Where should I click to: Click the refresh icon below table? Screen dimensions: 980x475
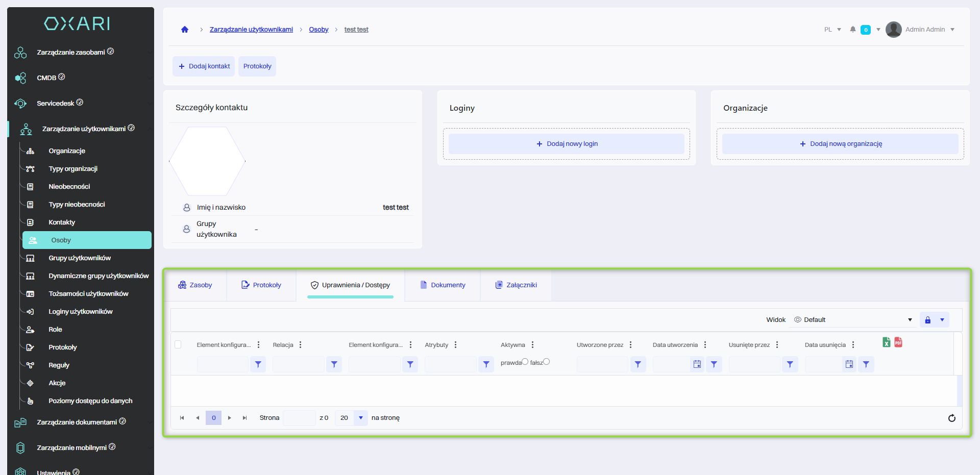point(951,418)
